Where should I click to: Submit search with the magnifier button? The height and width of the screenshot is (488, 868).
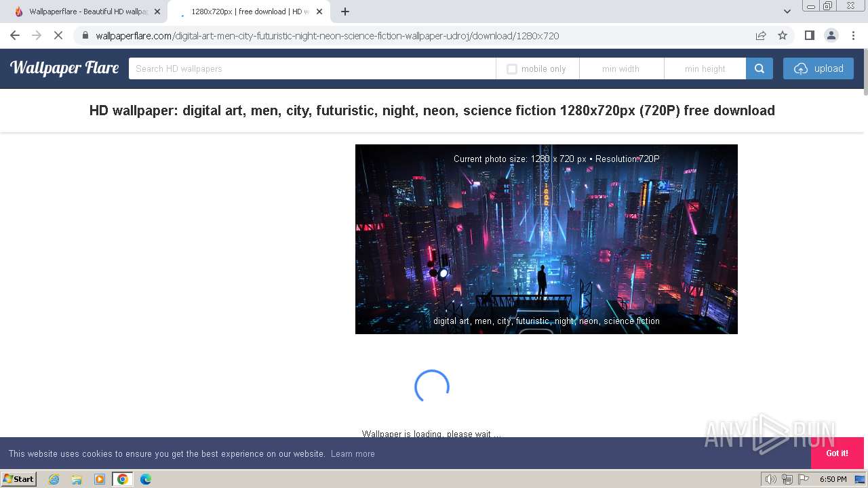click(759, 68)
